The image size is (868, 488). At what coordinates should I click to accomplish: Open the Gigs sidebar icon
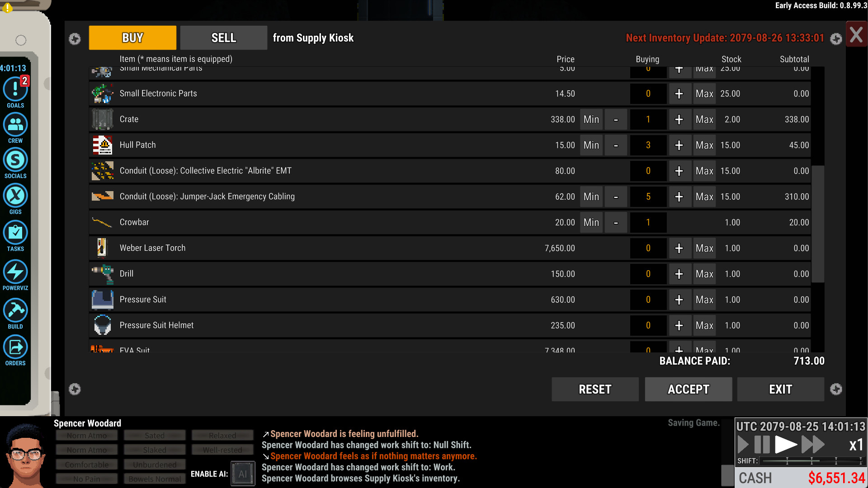(x=15, y=196)
